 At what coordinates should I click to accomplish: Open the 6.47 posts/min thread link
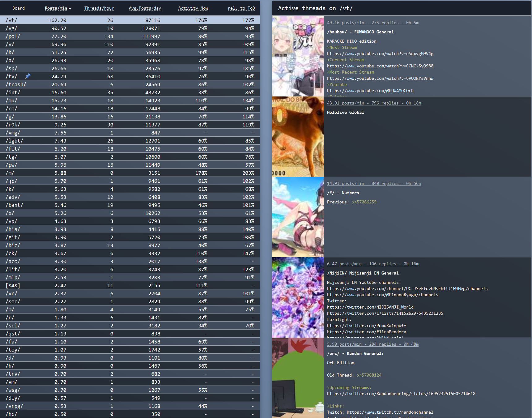372,264
